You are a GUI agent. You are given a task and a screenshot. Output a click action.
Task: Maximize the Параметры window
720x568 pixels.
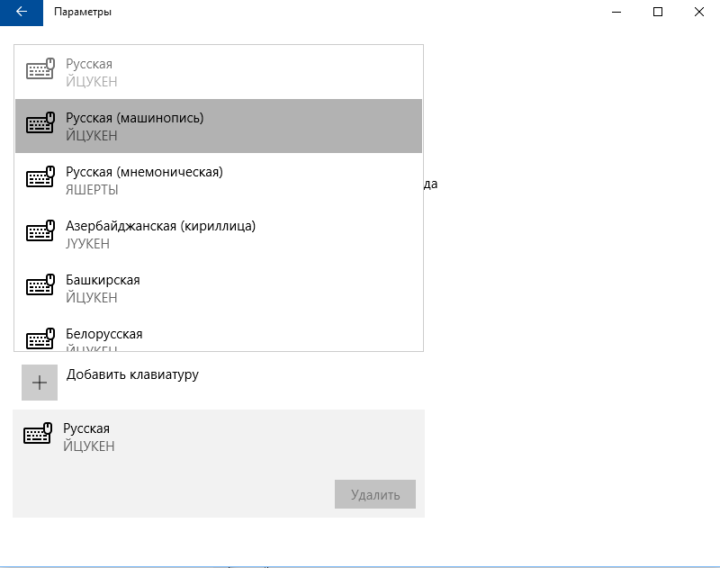click(x=657, y=12)
